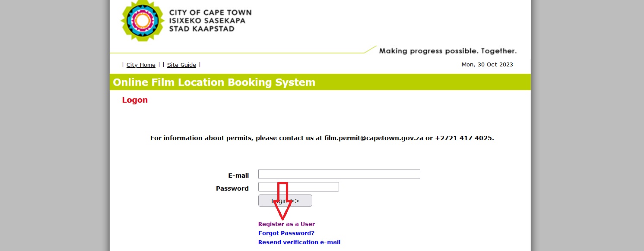Go to the Site Guide link
The width and height of the screenshot is (644, 251).
pyautogui.click(x=181, y=65)
